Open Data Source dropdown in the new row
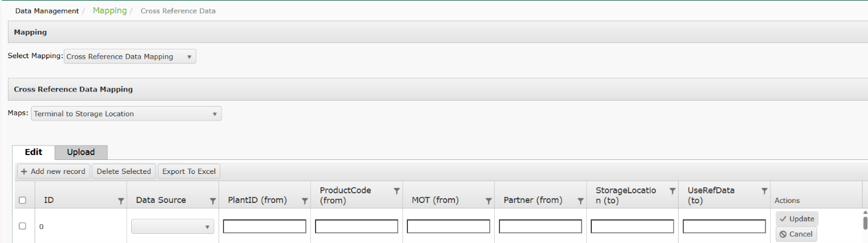 click(x=172, y=227)
